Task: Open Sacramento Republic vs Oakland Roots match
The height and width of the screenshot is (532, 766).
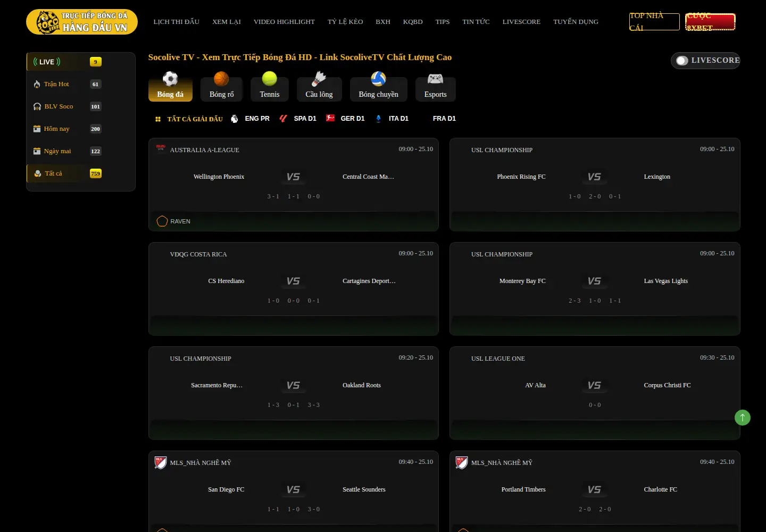Action: [294, 393]
